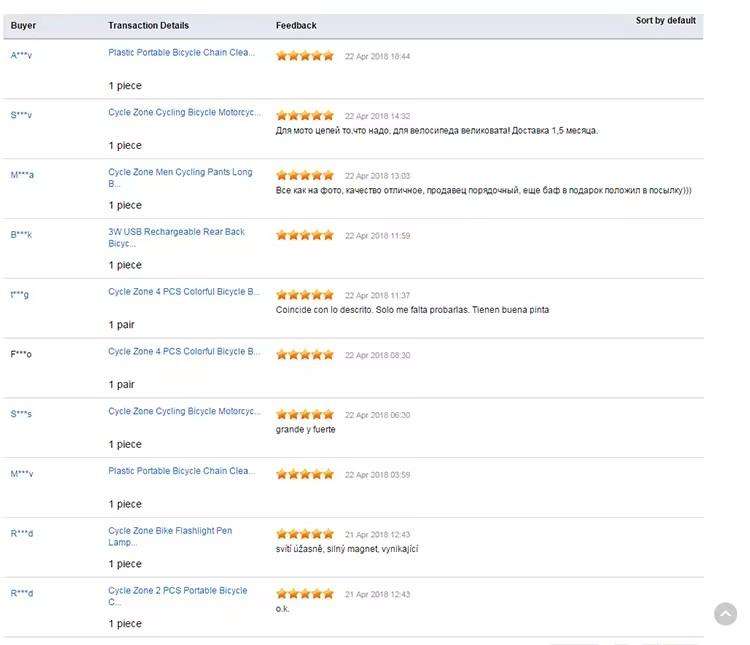Open Cycle Zone Bike Flashlight Pen Lamp link

pyautogui.click(x=170, y=536)
